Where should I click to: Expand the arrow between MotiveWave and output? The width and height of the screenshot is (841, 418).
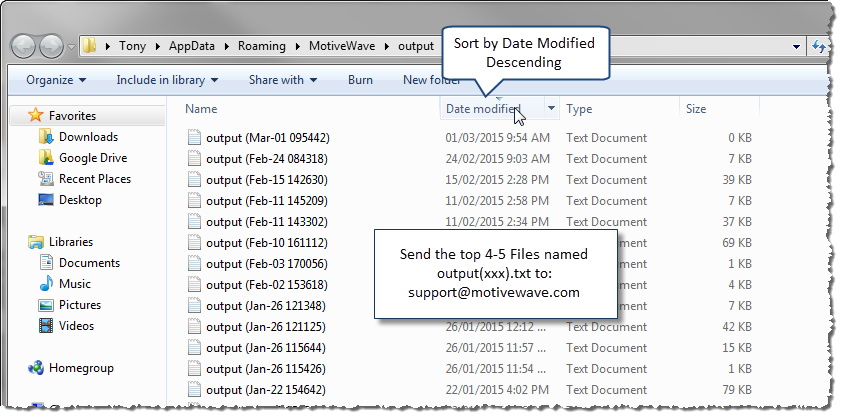pyautogui.click(x=386, y=46)
